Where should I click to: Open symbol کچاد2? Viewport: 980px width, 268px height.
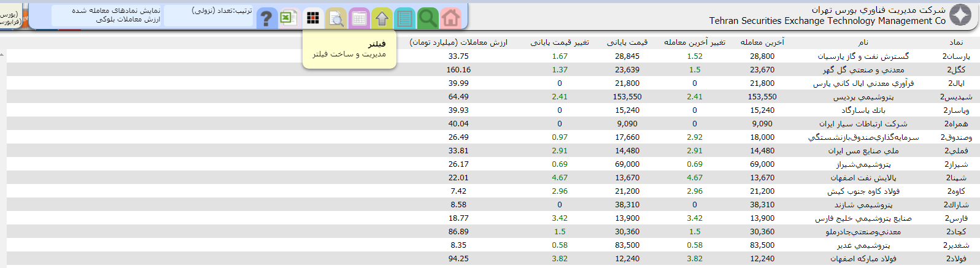point(956,231)
